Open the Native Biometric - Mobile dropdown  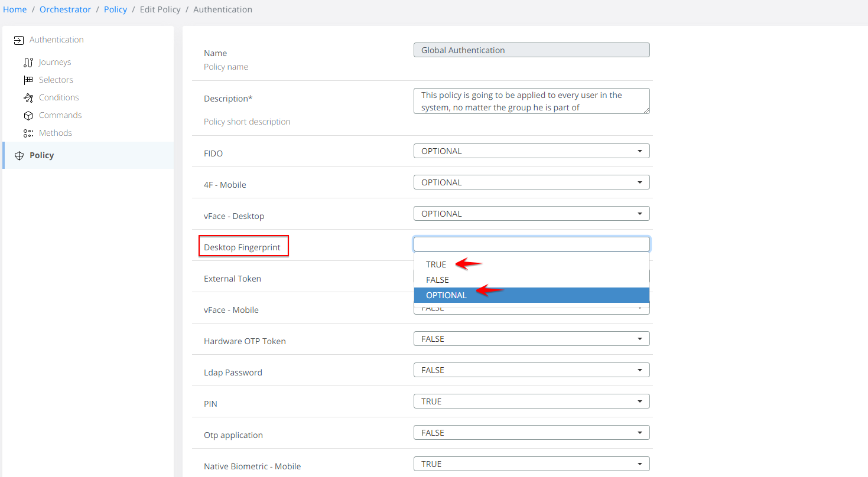coord(531,464)
